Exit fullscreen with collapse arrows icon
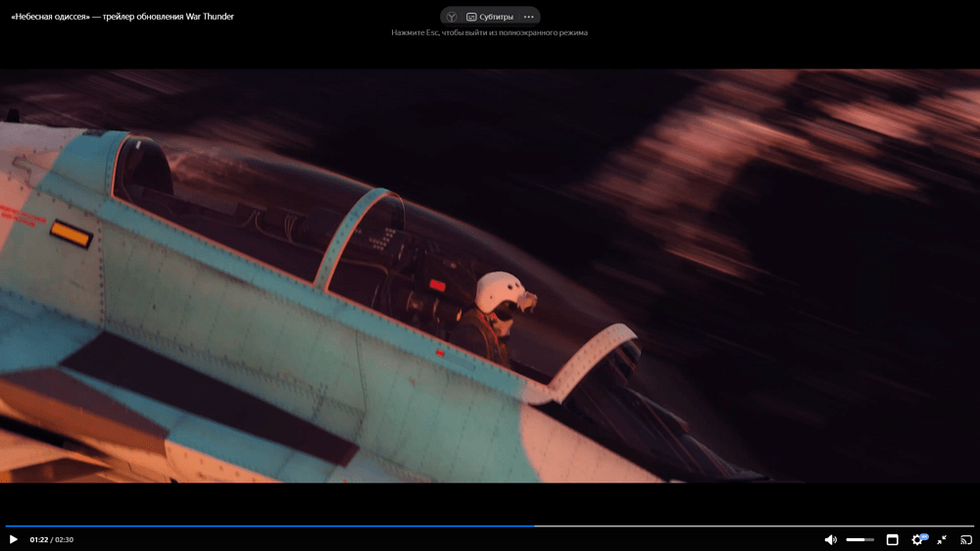The width and height of the screenshot is (980, 551). pos(942,539)
